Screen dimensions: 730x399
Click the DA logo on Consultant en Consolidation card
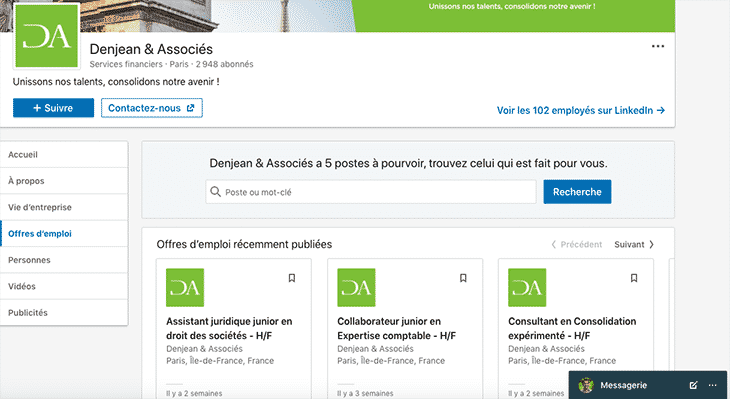(527, 287)
